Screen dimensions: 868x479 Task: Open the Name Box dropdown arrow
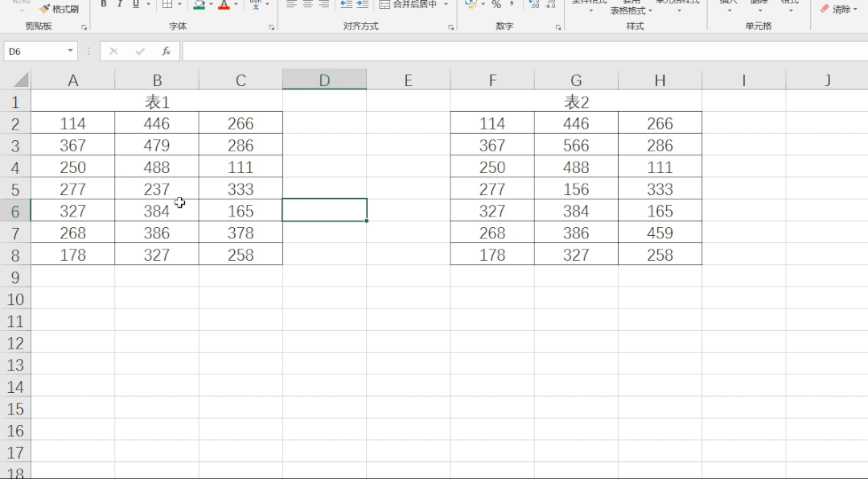click(70, 51)
